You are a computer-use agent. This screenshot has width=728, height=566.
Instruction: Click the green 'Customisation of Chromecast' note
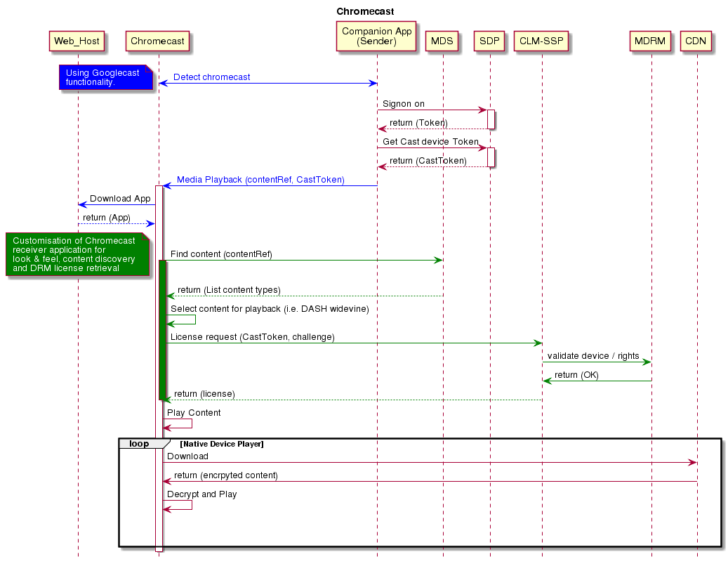coord(77,254)
